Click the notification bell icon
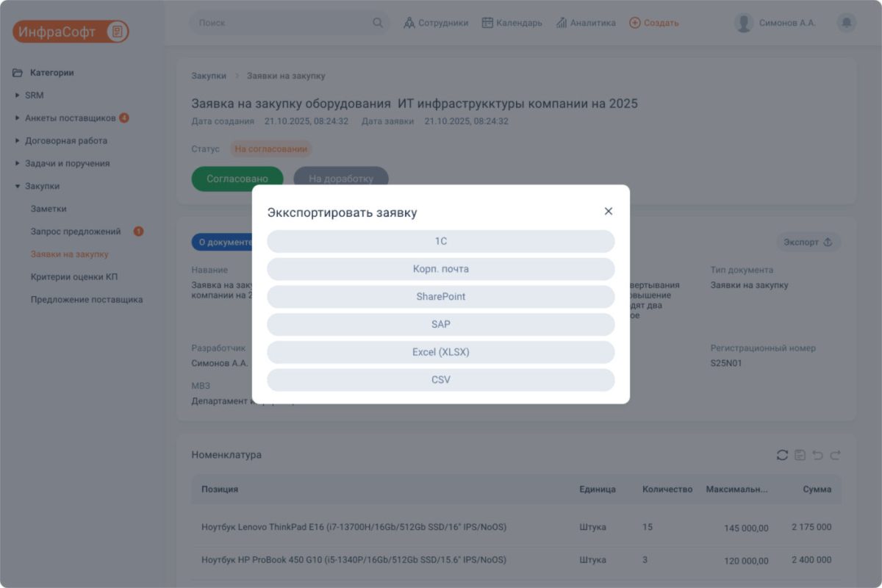This screenshot has width=882, height=588. click(846, 23)
